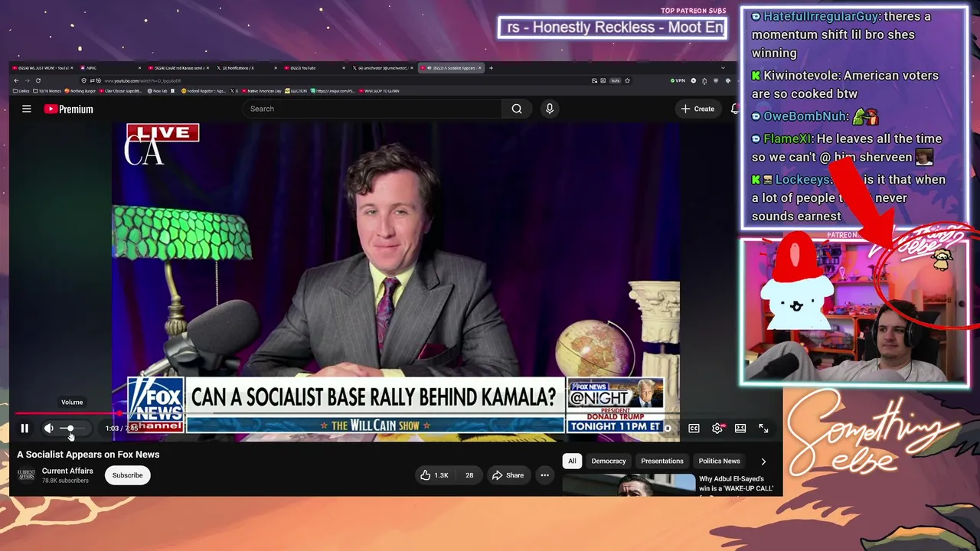This screenshot has width=980, height=551.
Task: Open the more actions ellipsis menu
Action: (x=544, y=475)
